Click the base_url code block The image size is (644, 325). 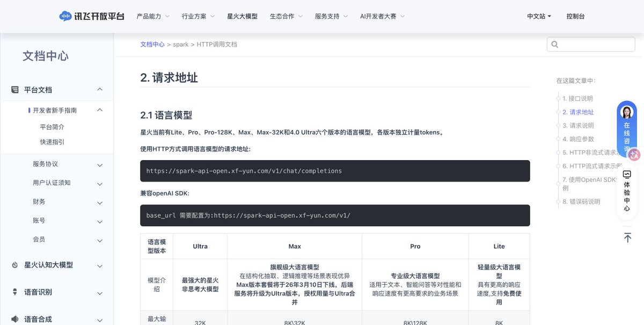[x=335, y=215]
